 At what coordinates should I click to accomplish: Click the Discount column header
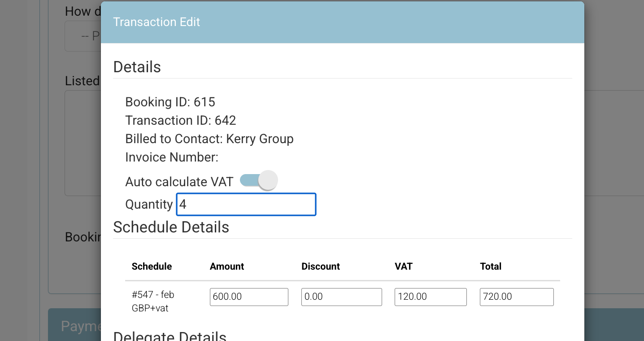(321, 267)
